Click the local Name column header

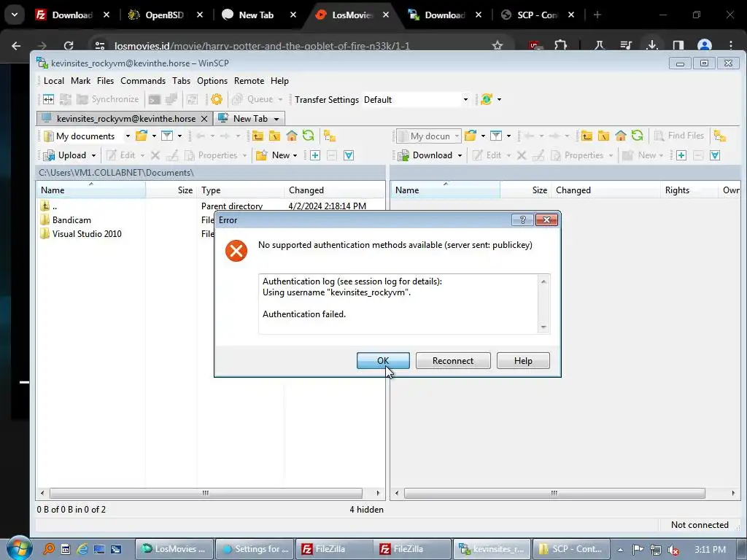pyautogui.click(x=91, y=190)
